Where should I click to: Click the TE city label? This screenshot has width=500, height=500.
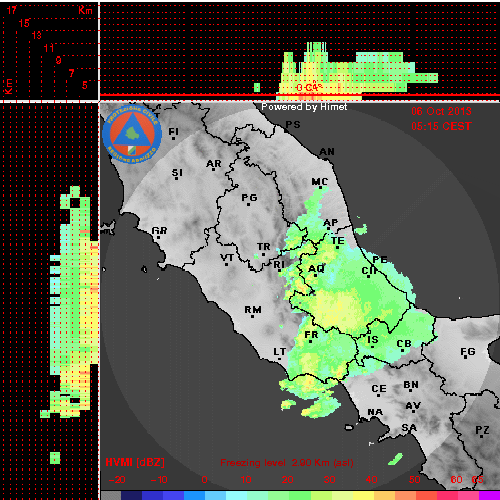(338, 240)
